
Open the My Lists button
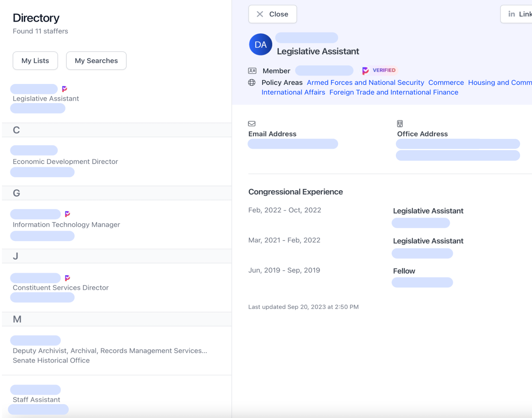click(x=35, y=61)
